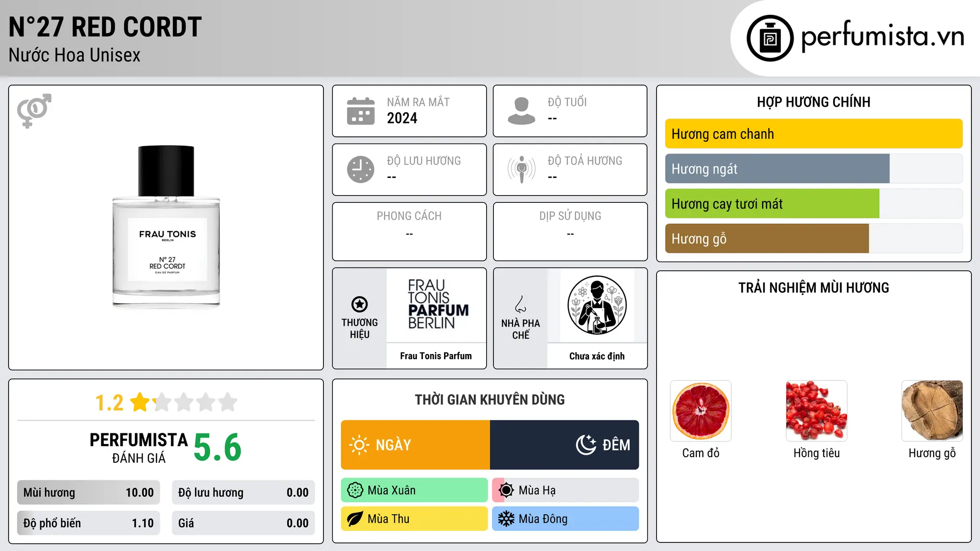The image size is (980, 551).
Task: Click the Hợp hương chính heading
Action: coord(813,102)
